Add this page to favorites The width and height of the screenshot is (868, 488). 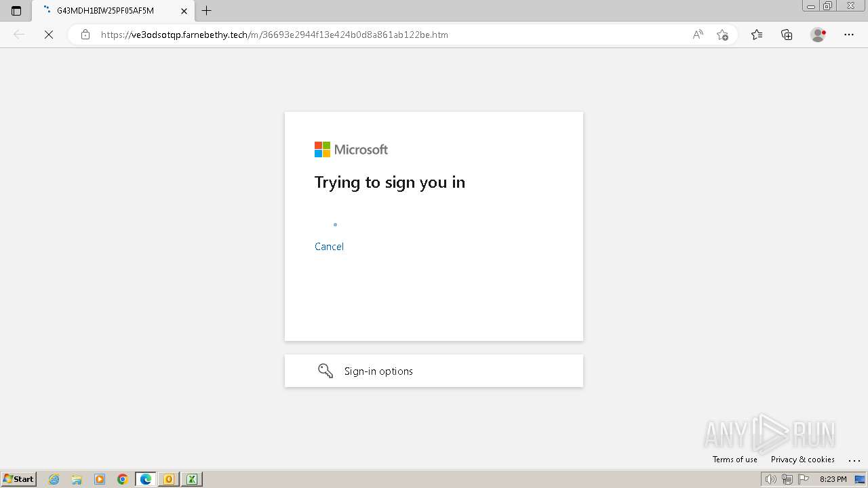[x=722, y=35]
